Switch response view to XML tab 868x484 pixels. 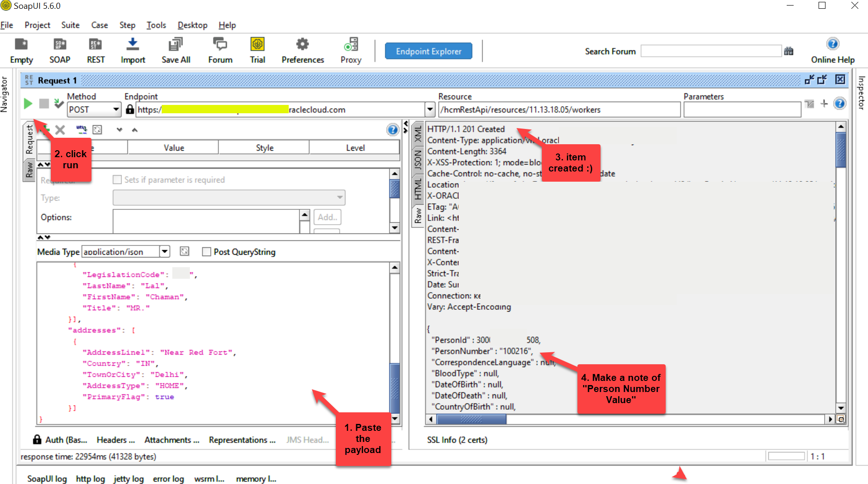pyautogui.click(x=418, y=134)
